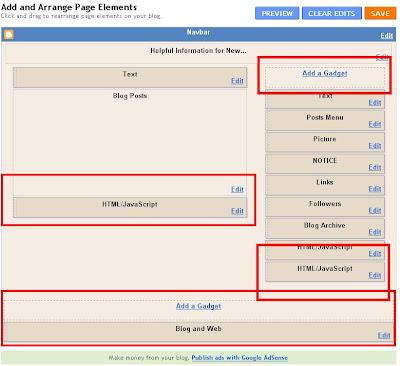Edit the Posts Menu gadget

tap(375, 124)
